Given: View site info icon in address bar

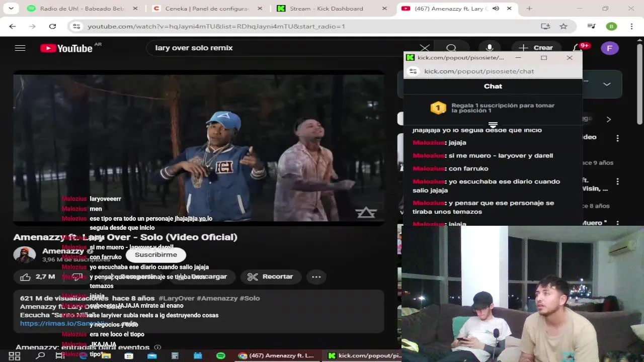Looking at the screenshot, I should click(76, 26).
